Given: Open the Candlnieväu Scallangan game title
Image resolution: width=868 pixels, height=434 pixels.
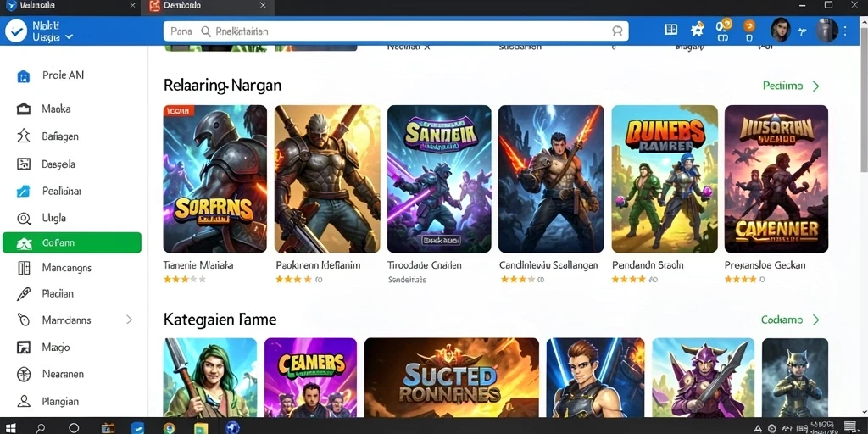Looking at the screenshot, I should 548,265.
